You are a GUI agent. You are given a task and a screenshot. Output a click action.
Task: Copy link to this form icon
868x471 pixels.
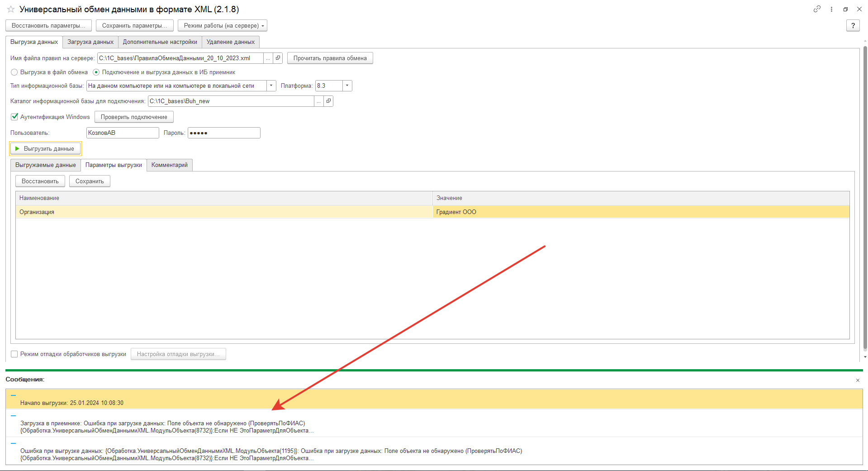click(817, 9)
